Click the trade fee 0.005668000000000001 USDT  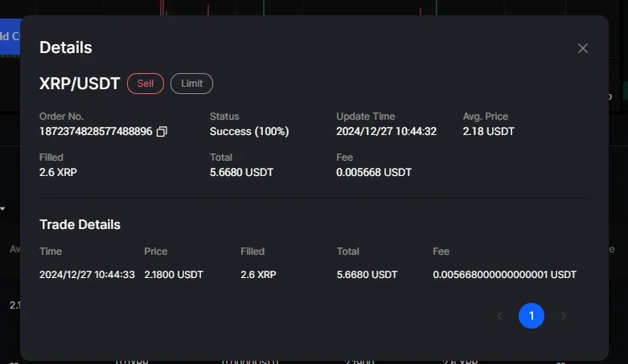[504, 275]
